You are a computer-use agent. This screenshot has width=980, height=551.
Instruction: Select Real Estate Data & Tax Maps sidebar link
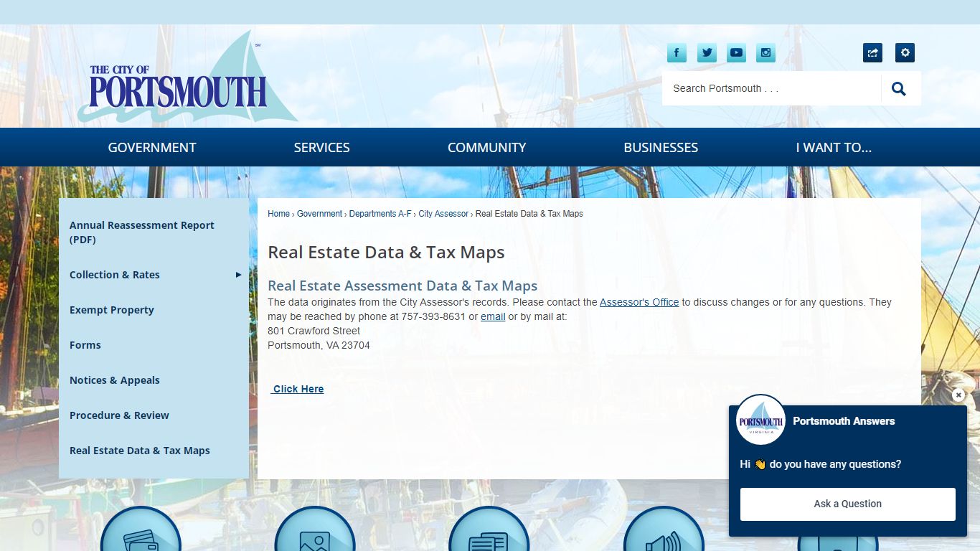[x=140, y=451]
